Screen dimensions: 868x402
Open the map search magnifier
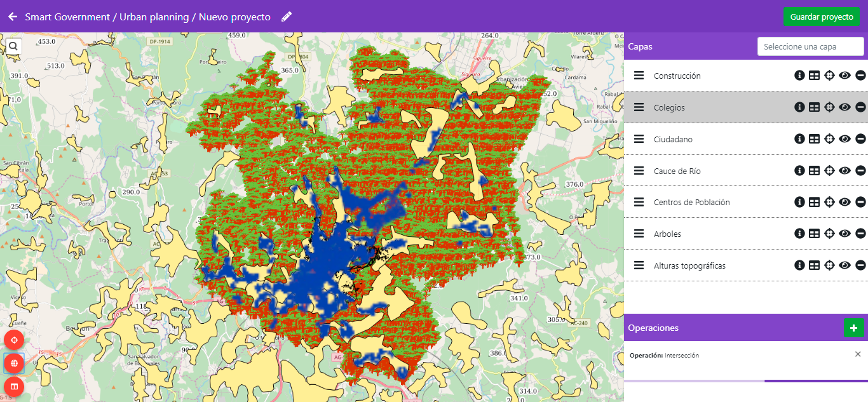pyautogui.click(x=13, y=46)
